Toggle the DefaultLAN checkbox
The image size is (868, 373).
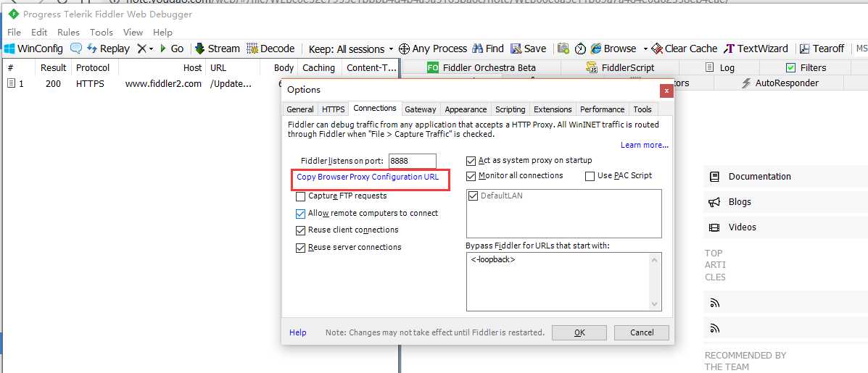(x=474, y=196)
